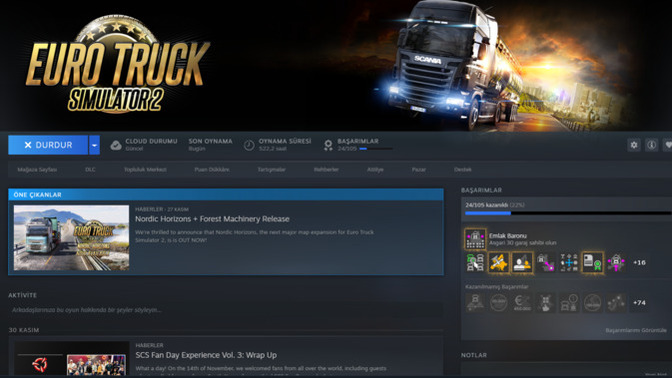Open the dropdown arrow beside DURDUR
Image resolution: width=672 pixels, height=378 pixels.
pyautogui.click(x=94, y=145)
